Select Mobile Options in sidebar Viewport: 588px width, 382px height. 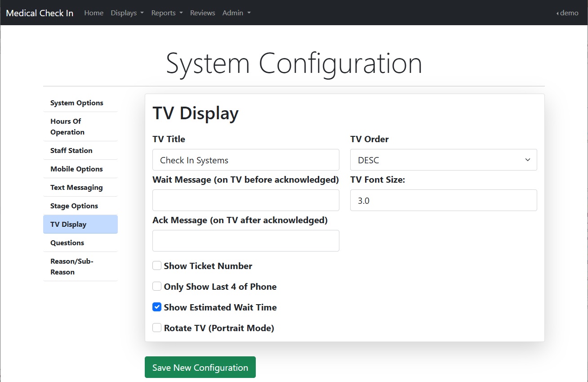click(80, 169)
